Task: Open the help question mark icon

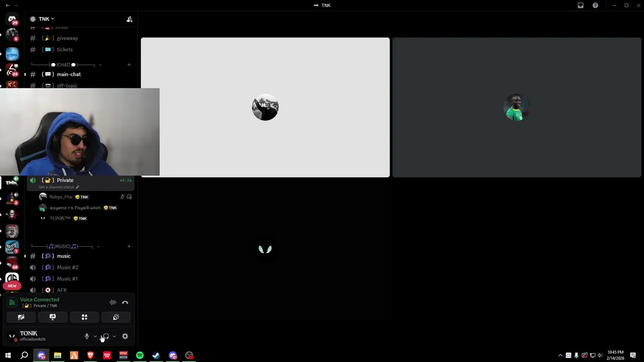Action: 595,6
